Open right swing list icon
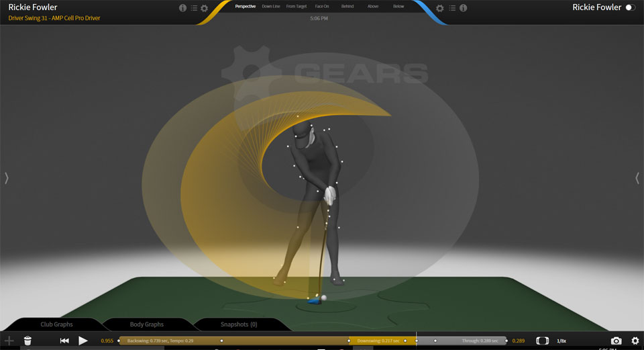Viewport: 644px width, 350px height. [x=452, y=8]
